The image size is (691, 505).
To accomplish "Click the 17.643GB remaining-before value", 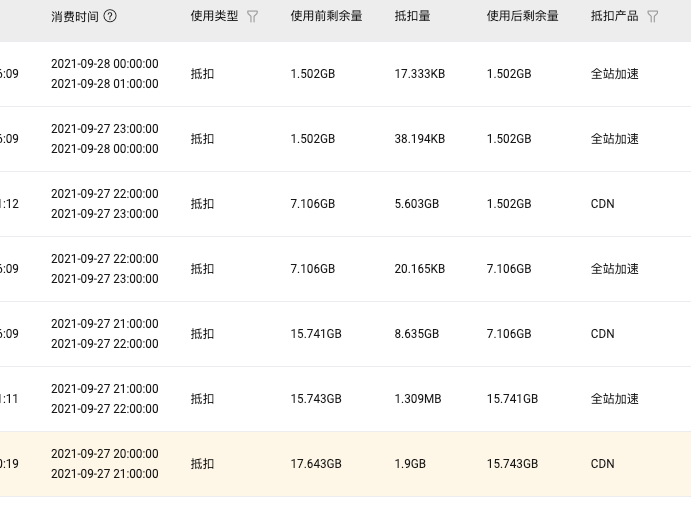I will 316,464.
